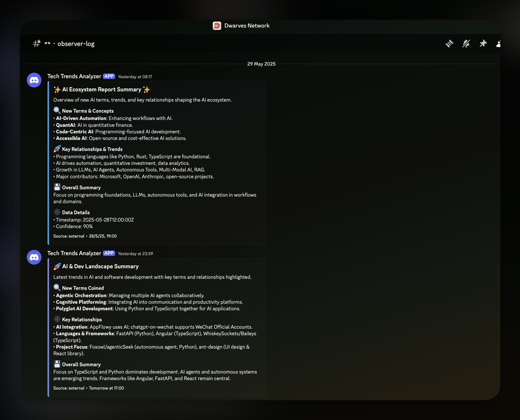
Task: Click Tech Trends Analyzer username at 23:59
Action: click(74, 253)
